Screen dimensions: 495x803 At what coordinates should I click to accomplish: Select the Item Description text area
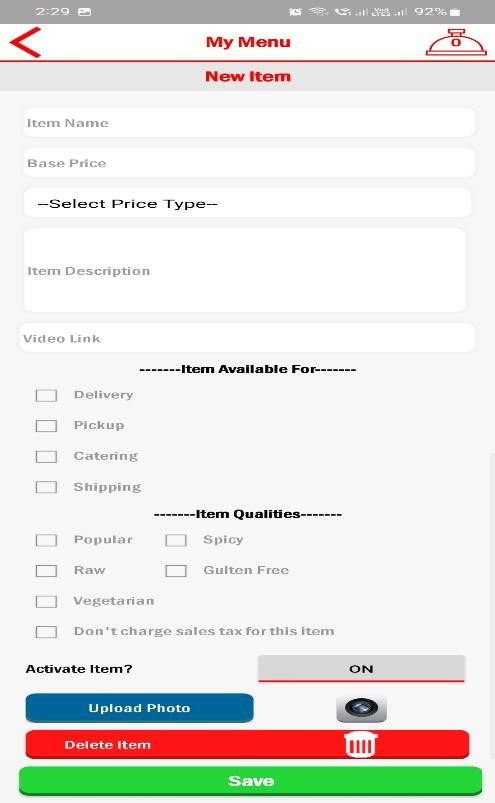245,270
